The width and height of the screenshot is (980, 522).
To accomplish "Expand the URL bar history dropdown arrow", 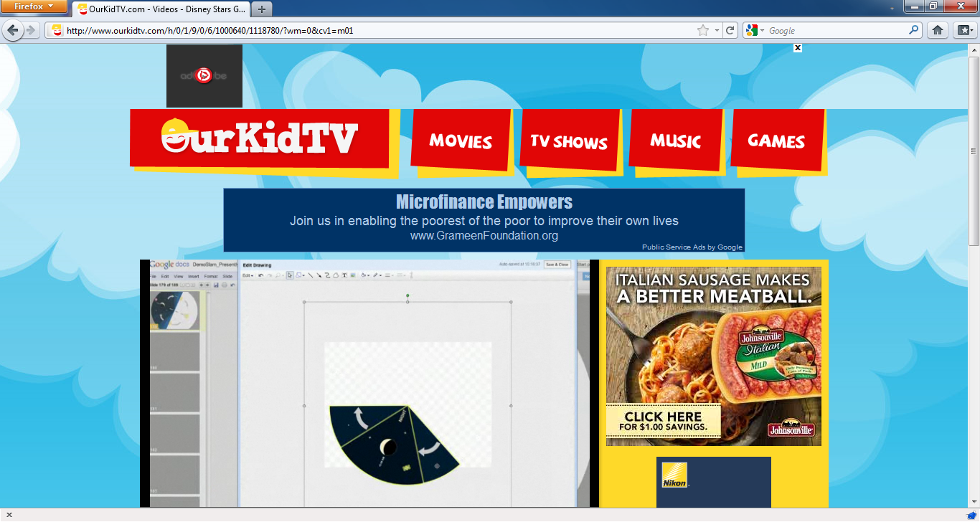I will 717,31.
